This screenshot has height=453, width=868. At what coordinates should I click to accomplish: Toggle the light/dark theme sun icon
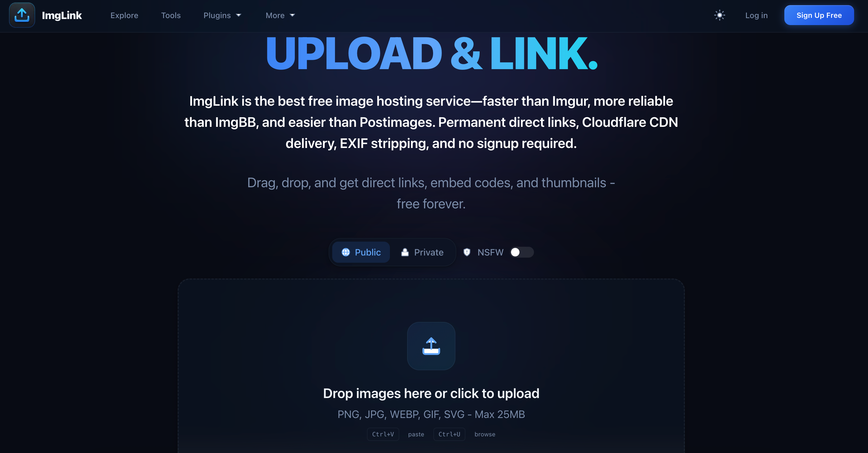click(719, 15)
